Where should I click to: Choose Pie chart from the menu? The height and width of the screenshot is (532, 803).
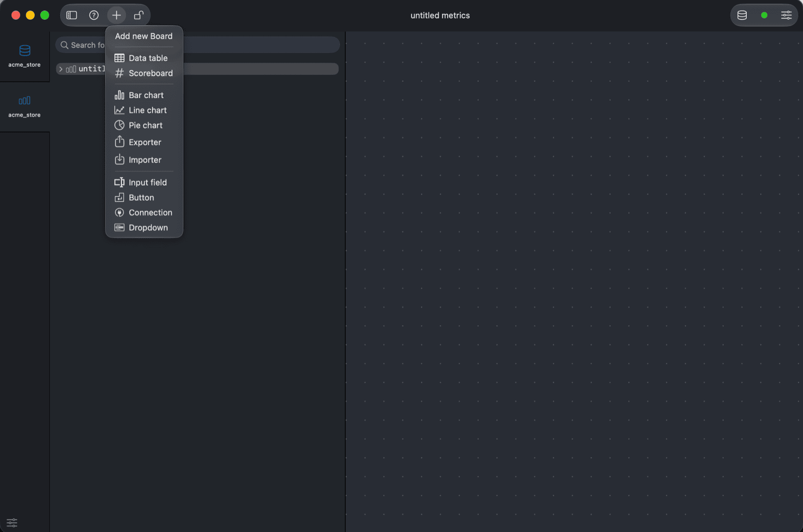[144, 125]
